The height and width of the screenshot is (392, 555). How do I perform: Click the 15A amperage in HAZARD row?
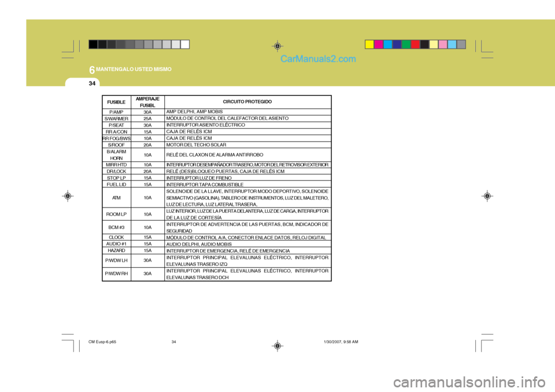147,251
